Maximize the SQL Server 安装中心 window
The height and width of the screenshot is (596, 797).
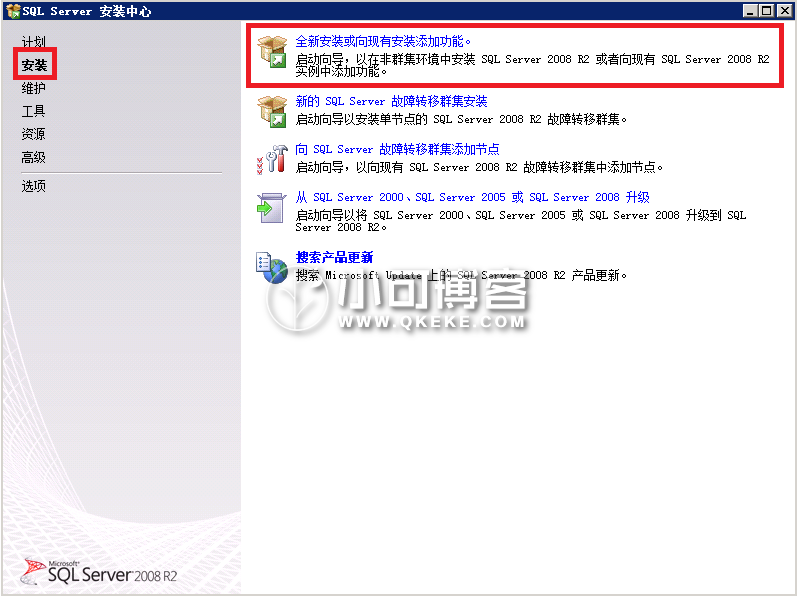click(767, 10)
